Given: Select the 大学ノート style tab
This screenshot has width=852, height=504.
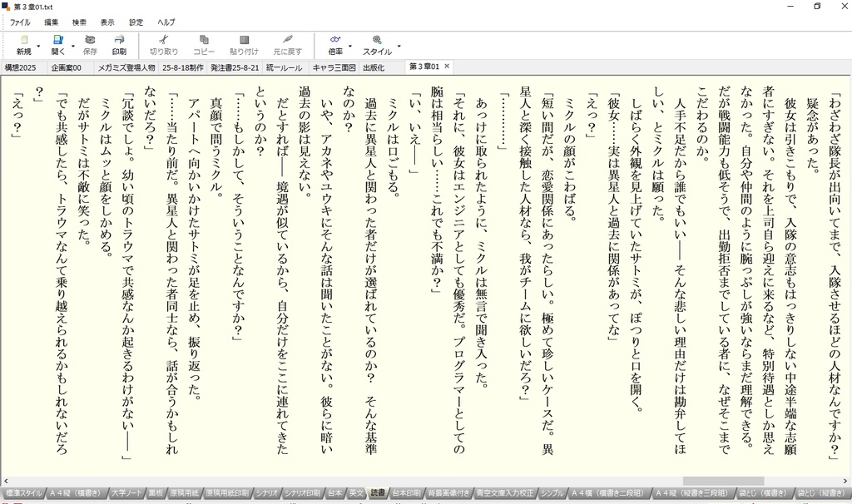Looking at the screenshot, I should [126, 493].
